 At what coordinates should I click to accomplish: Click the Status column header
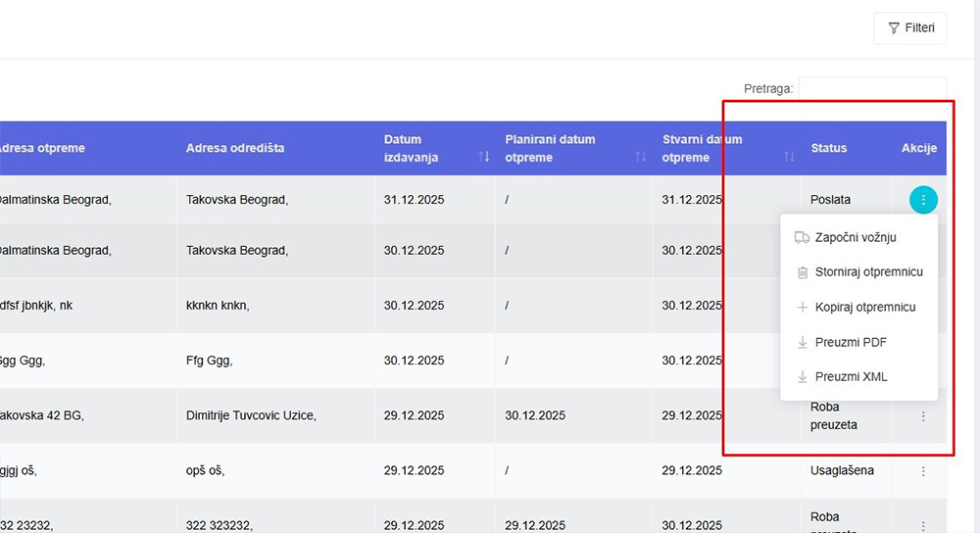[x=828, y=149]
